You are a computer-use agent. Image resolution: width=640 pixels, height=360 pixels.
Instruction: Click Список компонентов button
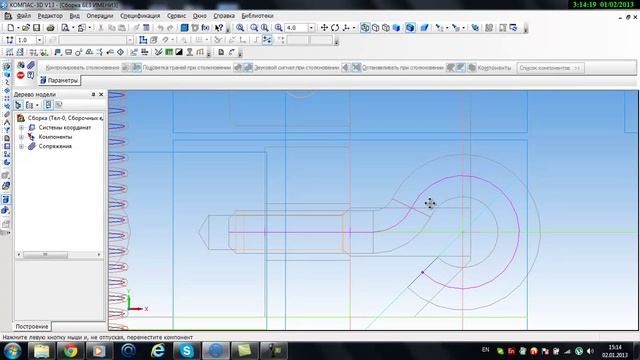pos(550,68)
